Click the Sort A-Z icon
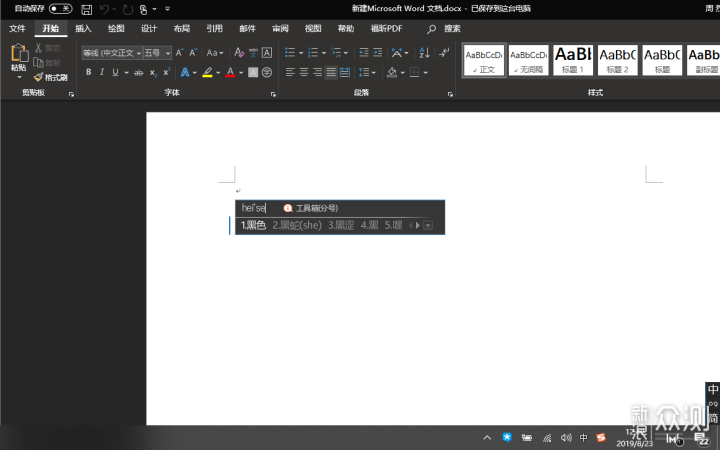 (x=425, y=52)
